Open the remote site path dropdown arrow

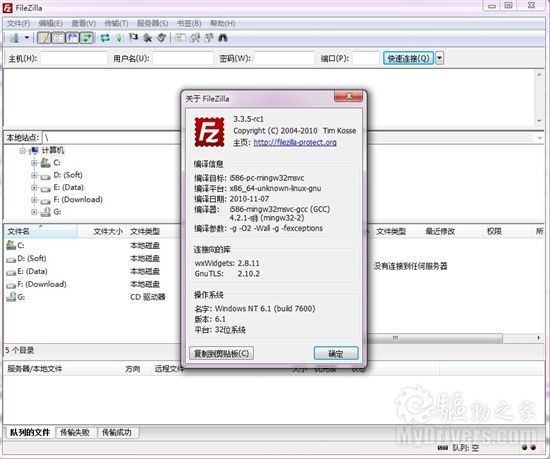click(x=540, y=138)
